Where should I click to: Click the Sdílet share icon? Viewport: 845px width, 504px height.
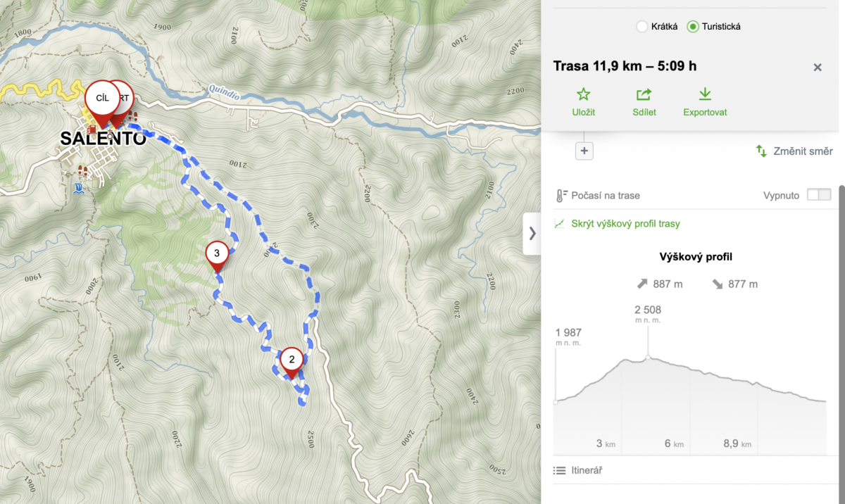click(644, 94)
